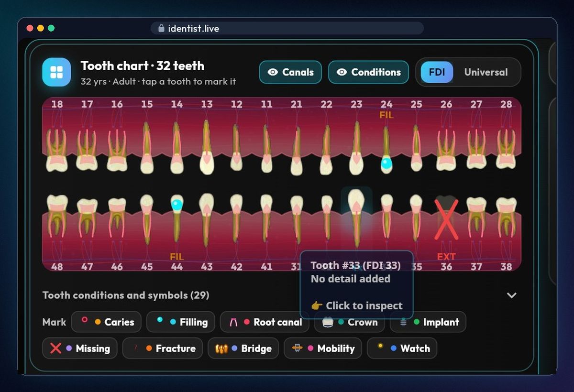Select the Filling mark

(x=181, y=322)
